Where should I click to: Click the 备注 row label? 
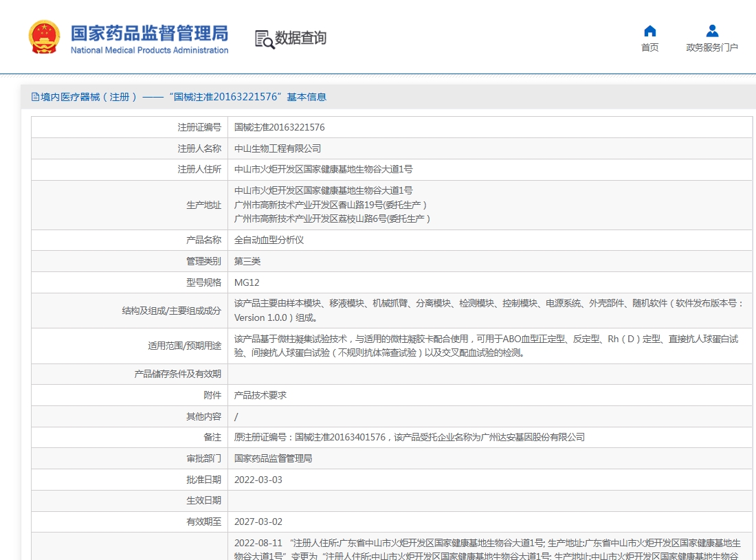(x=212, y=437)
